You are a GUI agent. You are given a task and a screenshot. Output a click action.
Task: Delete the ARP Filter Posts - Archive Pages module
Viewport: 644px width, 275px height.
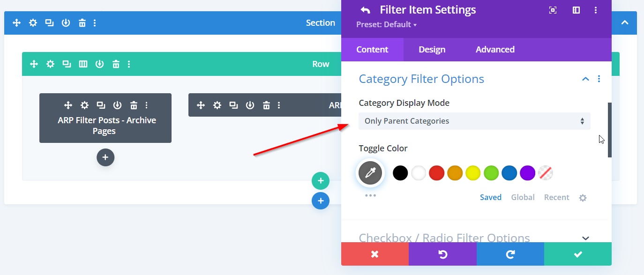pyautogui.click(x=134, y=105)
